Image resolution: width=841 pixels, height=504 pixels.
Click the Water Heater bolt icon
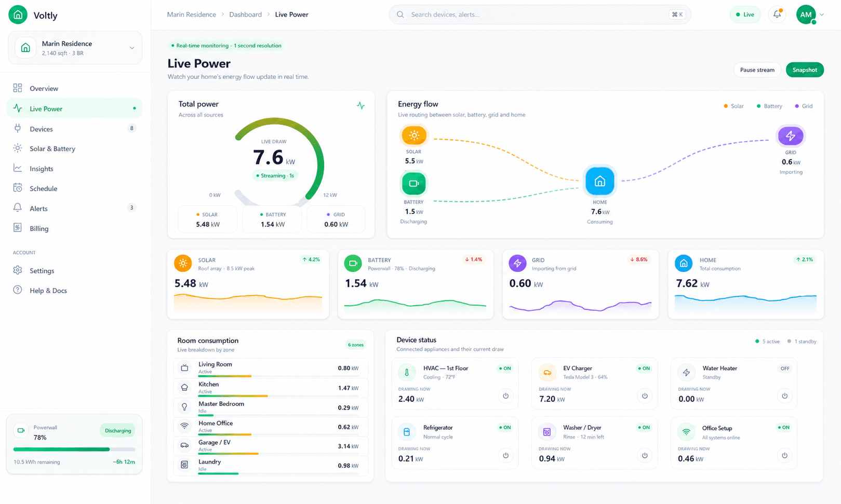[x=686, y=372]
